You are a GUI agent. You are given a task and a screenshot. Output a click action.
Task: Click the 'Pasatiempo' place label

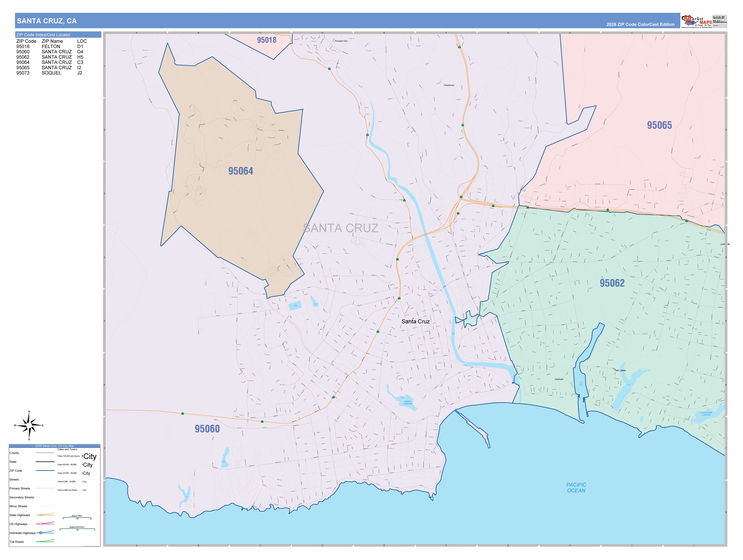[449, 85]
